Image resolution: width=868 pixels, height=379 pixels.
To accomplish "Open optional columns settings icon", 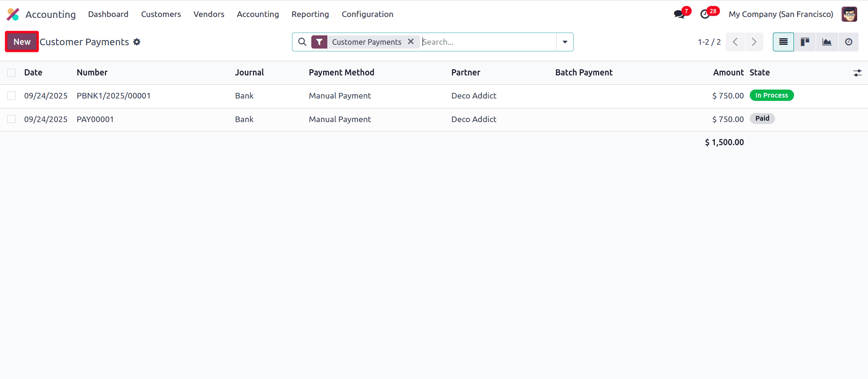I will pyautogui.click(x=857, y=73).
